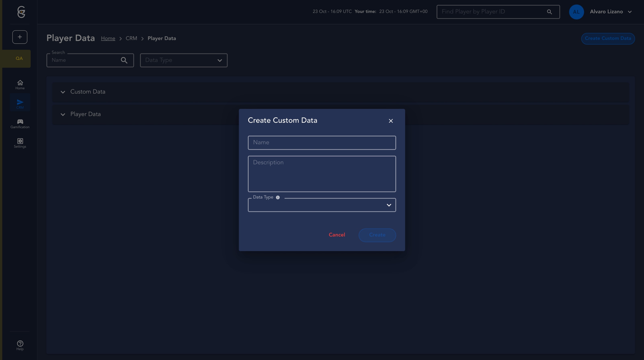Click the magnifier icon in Name search
644x360 pixels.
124,60
